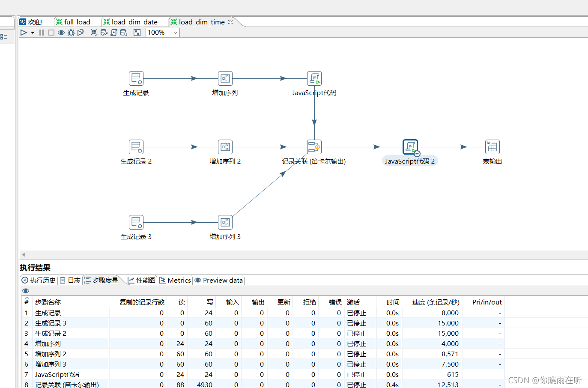Verify the transformation icon in toolbar
Viewport: 588px width, 388px height.
tap(94, 33)
